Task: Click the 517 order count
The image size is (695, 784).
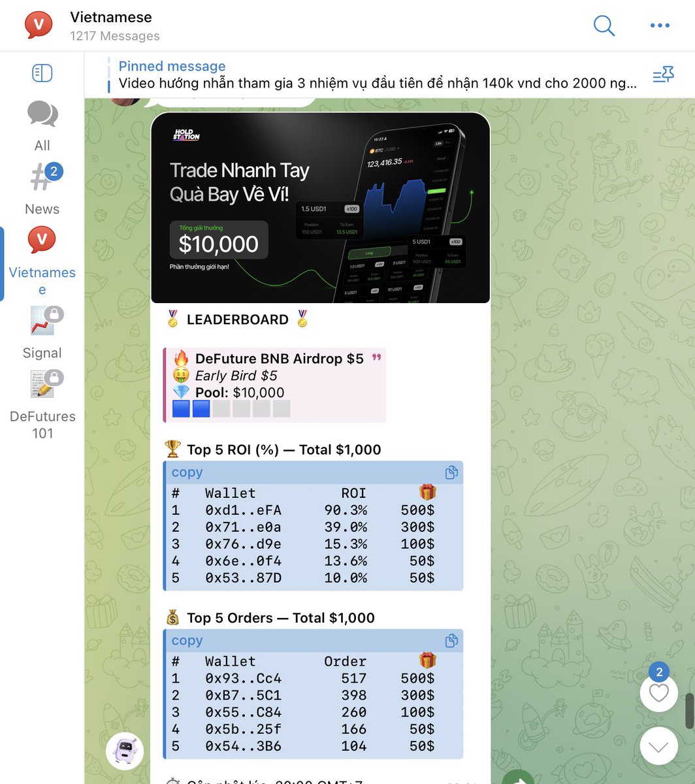Action: [x=354, y=679]
